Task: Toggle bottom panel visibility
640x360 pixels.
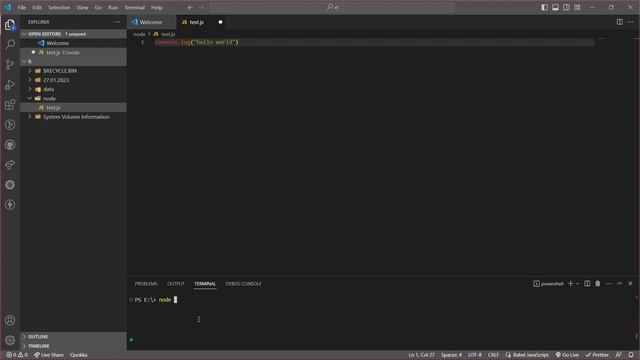Action: point(556,7)
